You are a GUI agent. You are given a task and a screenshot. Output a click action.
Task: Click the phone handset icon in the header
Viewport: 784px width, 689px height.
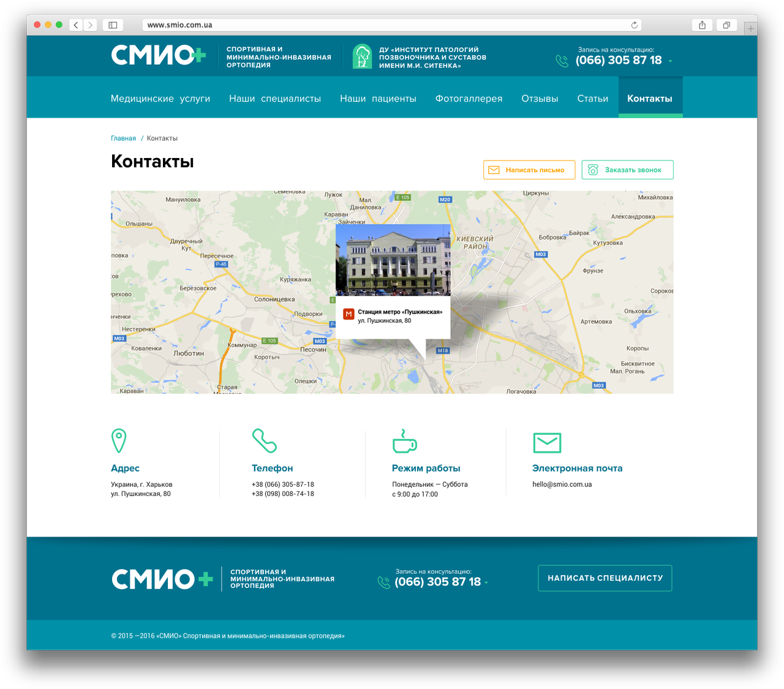tap(562, 61)
